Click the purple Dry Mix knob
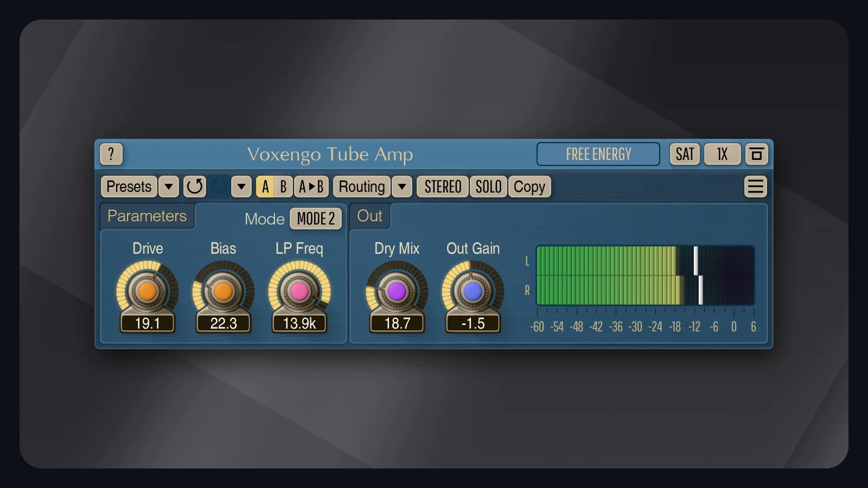 coord(397,291)
